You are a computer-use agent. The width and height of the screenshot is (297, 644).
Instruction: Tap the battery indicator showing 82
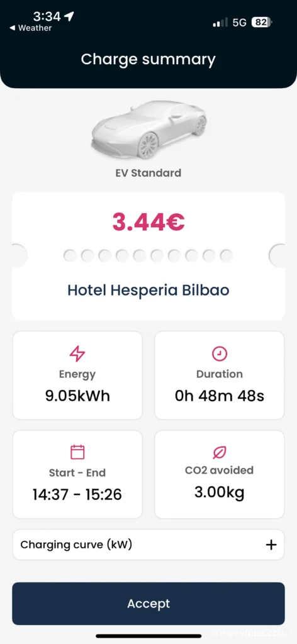pos(262,22)
